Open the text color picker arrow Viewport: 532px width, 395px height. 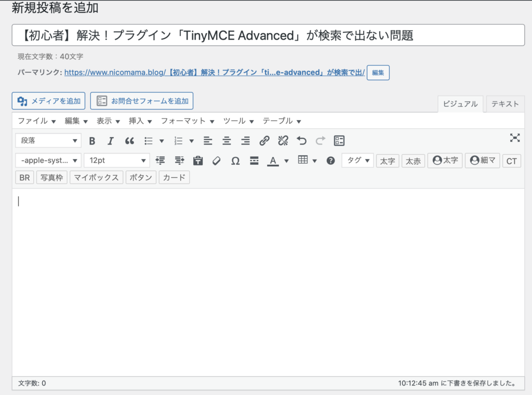click(286, 161)
